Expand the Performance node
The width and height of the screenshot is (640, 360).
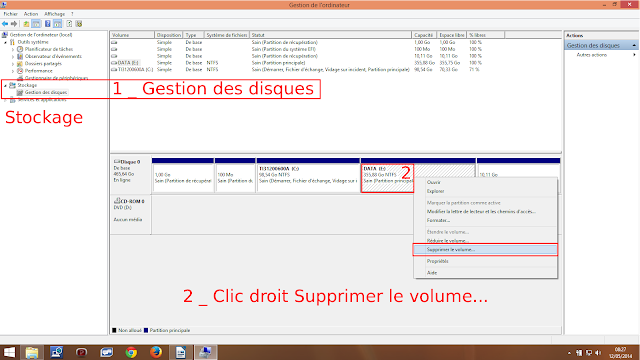click(13, 71)
